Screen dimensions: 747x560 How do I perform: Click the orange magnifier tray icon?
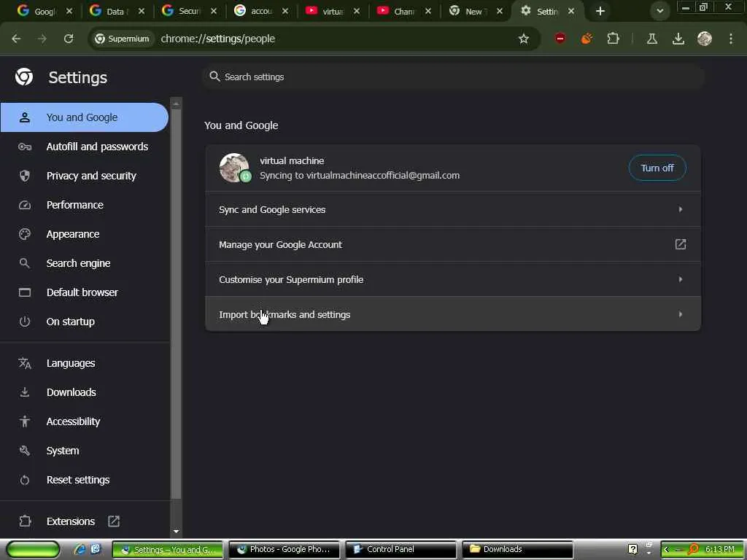693,549
